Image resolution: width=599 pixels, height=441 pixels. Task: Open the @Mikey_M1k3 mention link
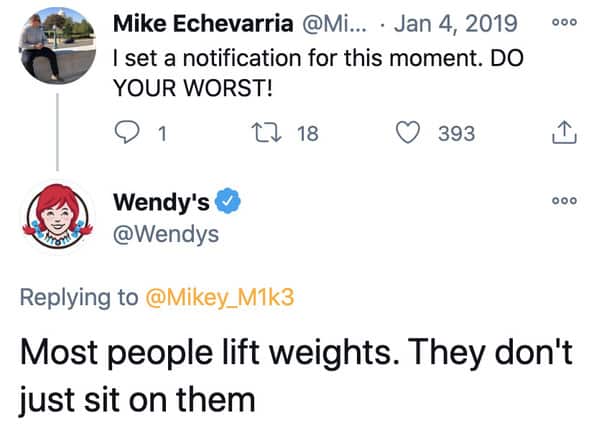pyautogui.click(x=220, y=297)
